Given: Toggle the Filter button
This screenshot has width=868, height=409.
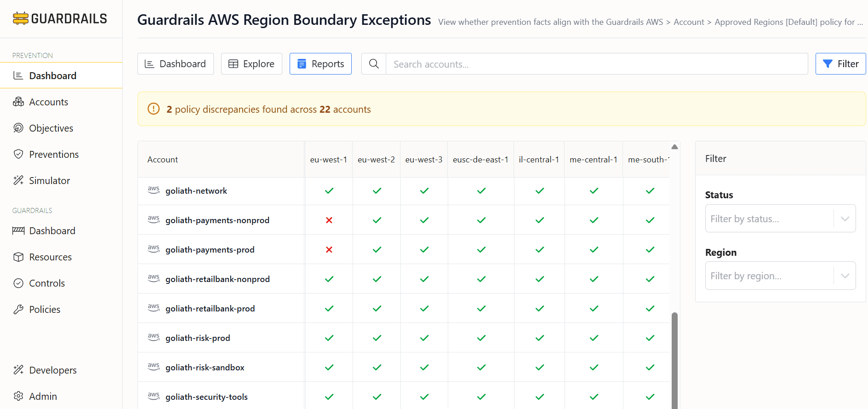Looking at the screenshot, I should [840, 63].
